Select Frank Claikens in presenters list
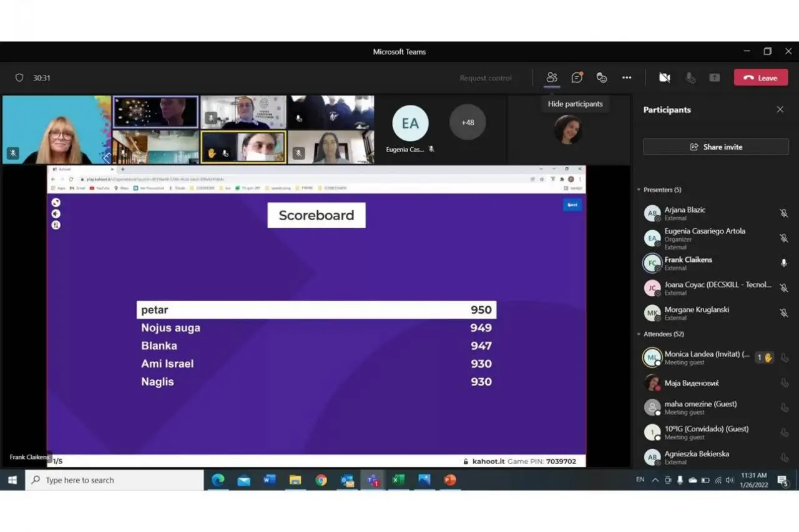Screen dimensions: 799x532 click(x=715, y=263)
